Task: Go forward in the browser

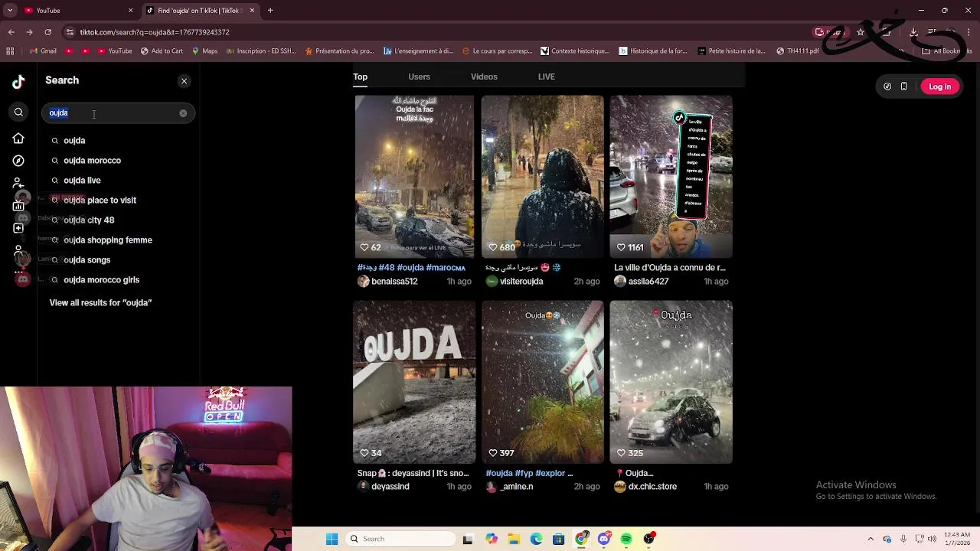Action: (x=29, y=32)
